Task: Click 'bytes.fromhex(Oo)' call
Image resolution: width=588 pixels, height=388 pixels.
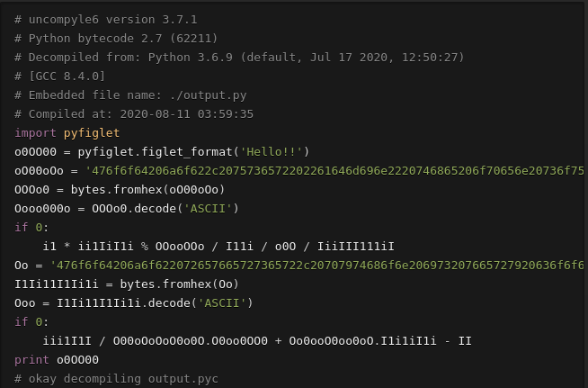Action: pyautogui.click(x=179, y=284)
